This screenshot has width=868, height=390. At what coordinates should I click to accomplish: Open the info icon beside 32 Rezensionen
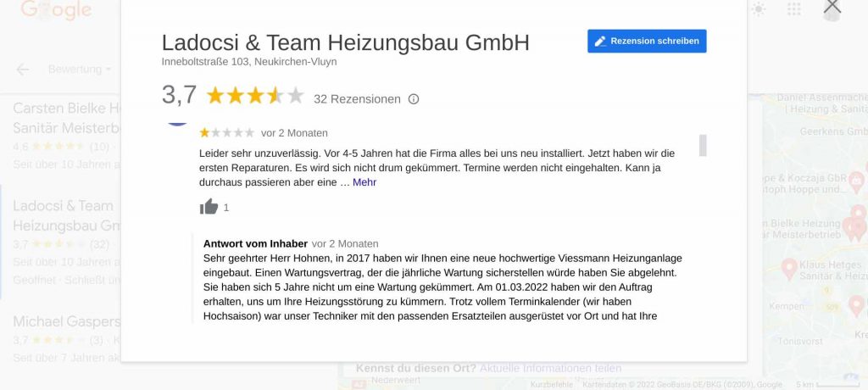tap(414, 99)
